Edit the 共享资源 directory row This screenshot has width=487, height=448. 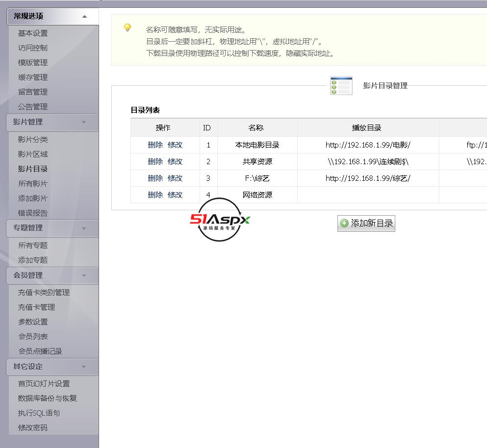coord(175,162)
